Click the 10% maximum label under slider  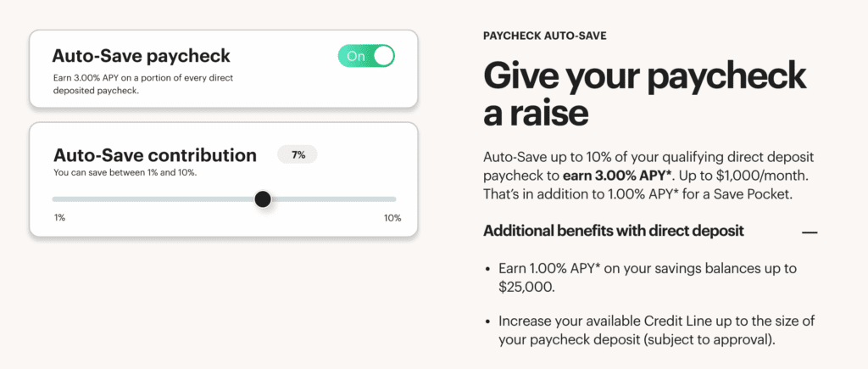[x=392, y=218]
